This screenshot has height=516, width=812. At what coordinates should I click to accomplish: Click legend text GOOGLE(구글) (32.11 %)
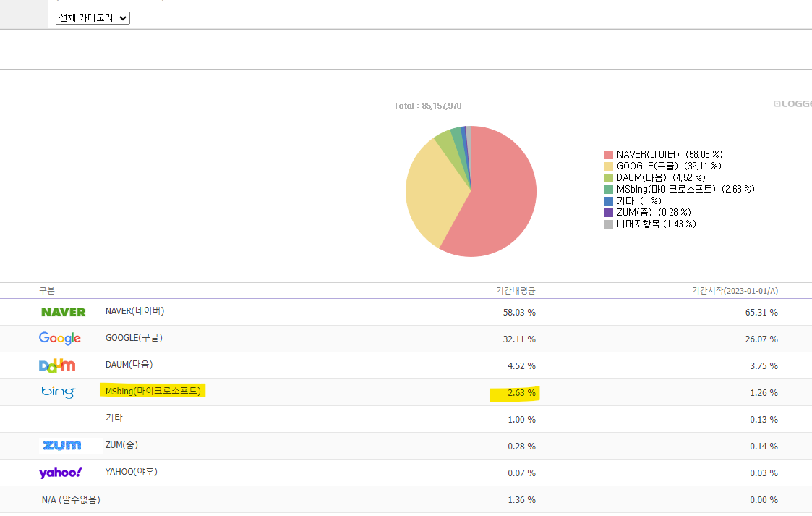coord(669,166)
